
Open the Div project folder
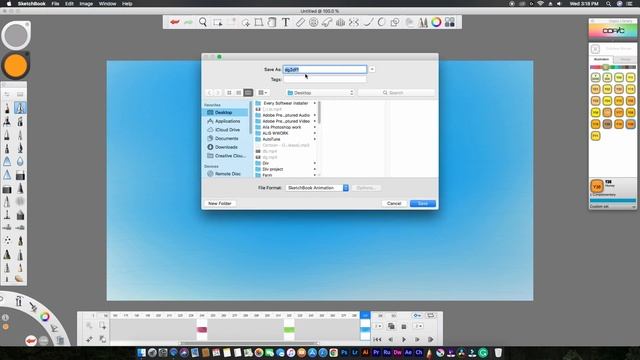click(x=272, y=169)
